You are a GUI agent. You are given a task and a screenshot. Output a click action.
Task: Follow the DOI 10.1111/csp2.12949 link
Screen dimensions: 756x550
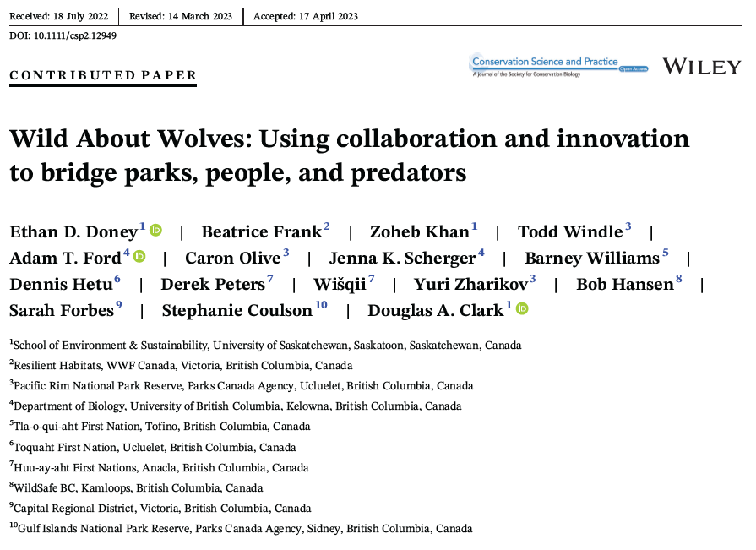tap(63, 35)
